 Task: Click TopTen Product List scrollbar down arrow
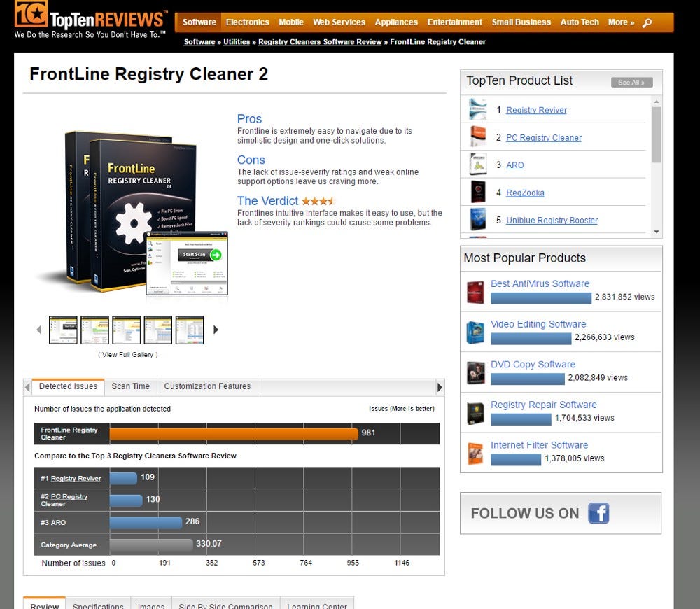point(657,232)
